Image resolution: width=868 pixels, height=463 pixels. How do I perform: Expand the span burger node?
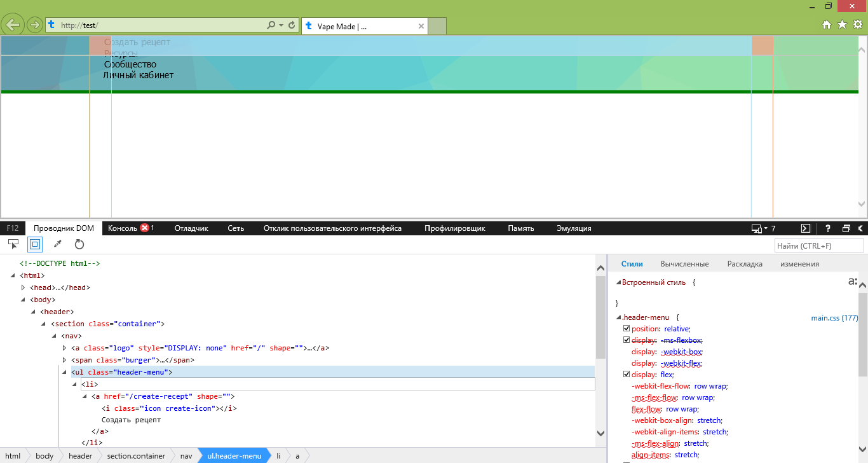[64, 360]
